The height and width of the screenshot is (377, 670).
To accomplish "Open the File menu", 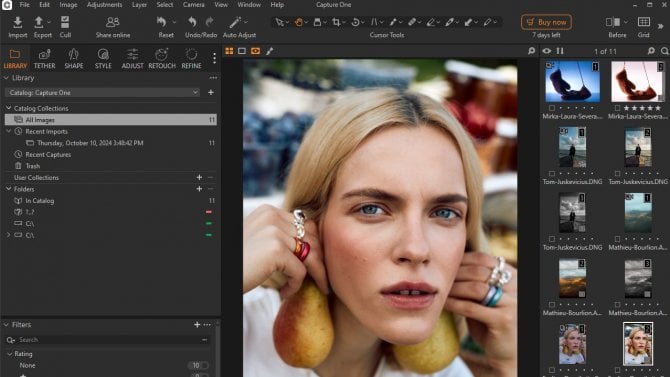I will coord(25,5).
